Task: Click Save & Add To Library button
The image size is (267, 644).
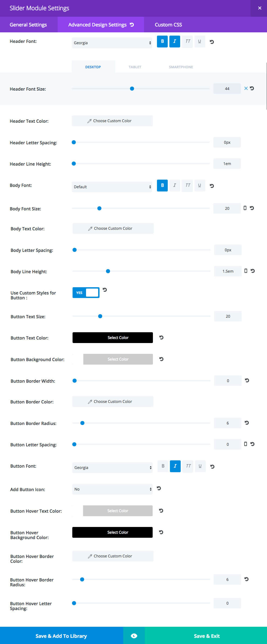Action: 61,636
